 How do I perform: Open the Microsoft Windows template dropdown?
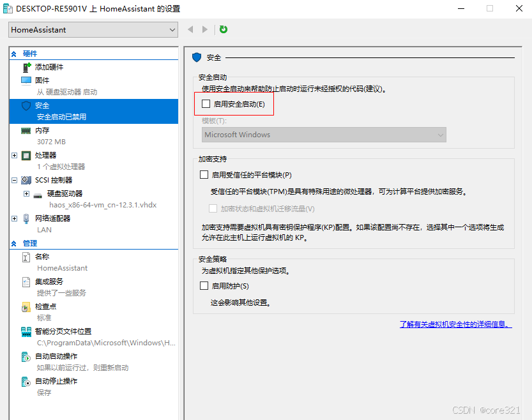tap(324, 135)
